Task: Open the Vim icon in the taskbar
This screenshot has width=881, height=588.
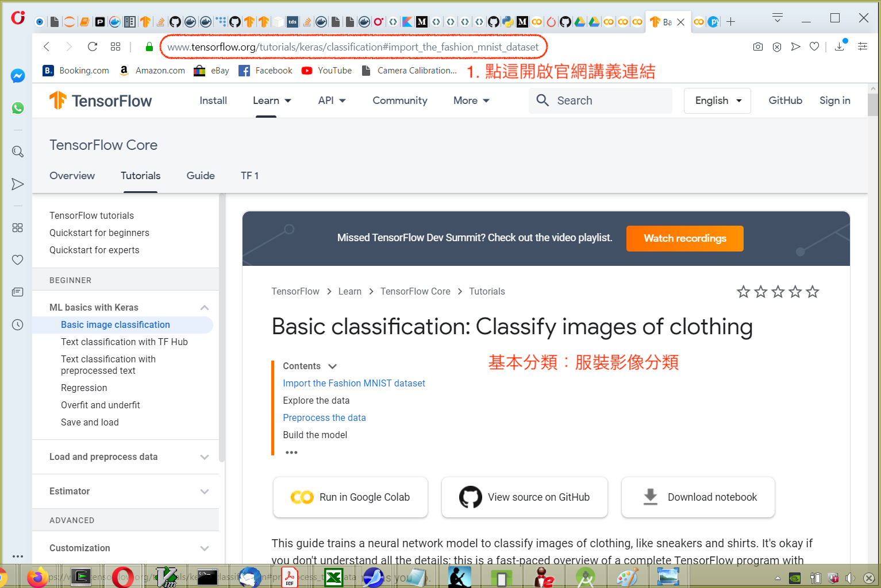Action: pyautogui.click(x=167, y=577)
